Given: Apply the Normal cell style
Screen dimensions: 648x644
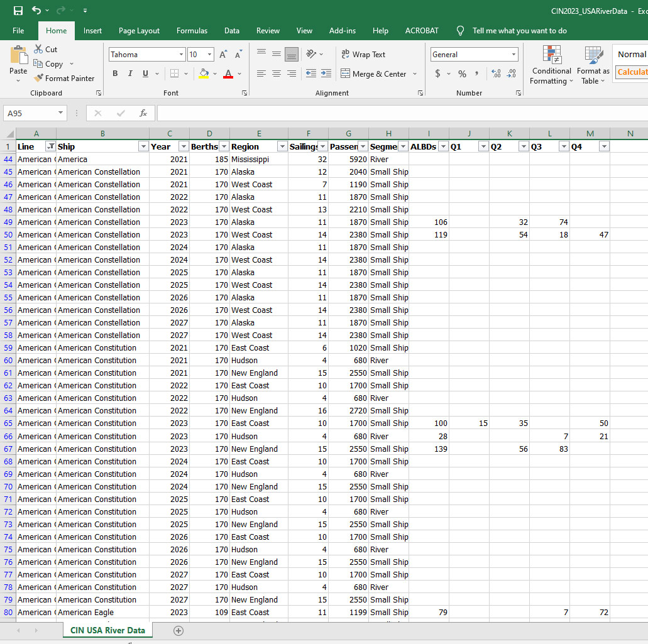Looking at the screenshot, I should pos(632,54).
